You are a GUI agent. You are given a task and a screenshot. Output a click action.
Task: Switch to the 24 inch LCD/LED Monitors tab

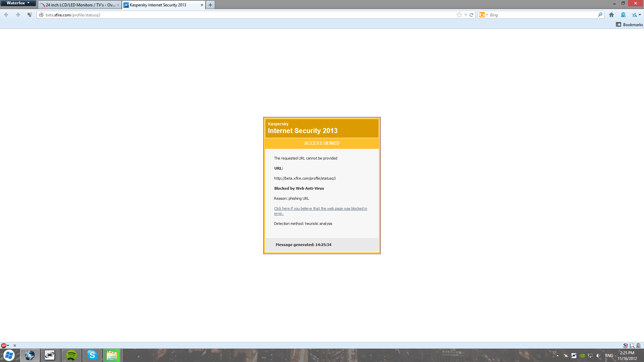(80, 5)
